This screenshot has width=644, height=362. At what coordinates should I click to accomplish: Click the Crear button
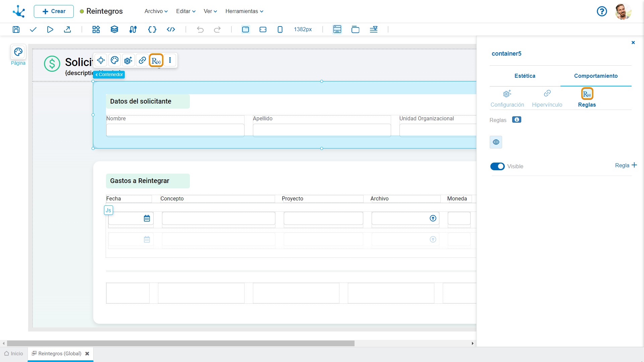(x=54, y=11)
